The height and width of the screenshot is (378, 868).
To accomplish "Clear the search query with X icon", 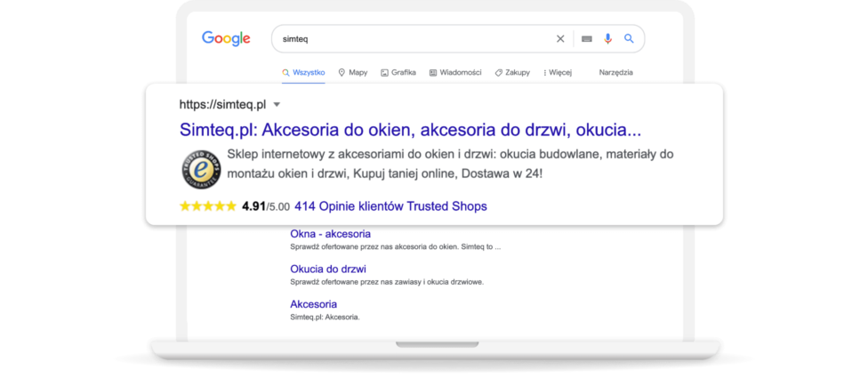I will point(560,39).
